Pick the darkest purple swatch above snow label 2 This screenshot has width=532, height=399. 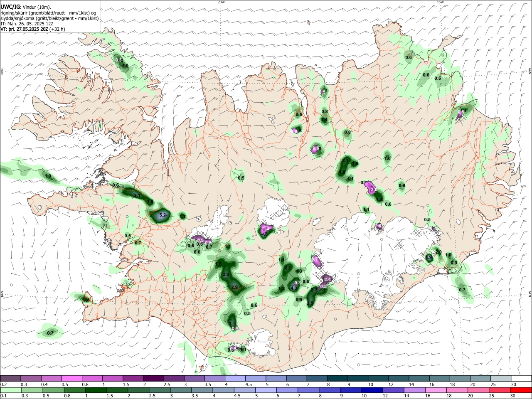pos(153,378)
